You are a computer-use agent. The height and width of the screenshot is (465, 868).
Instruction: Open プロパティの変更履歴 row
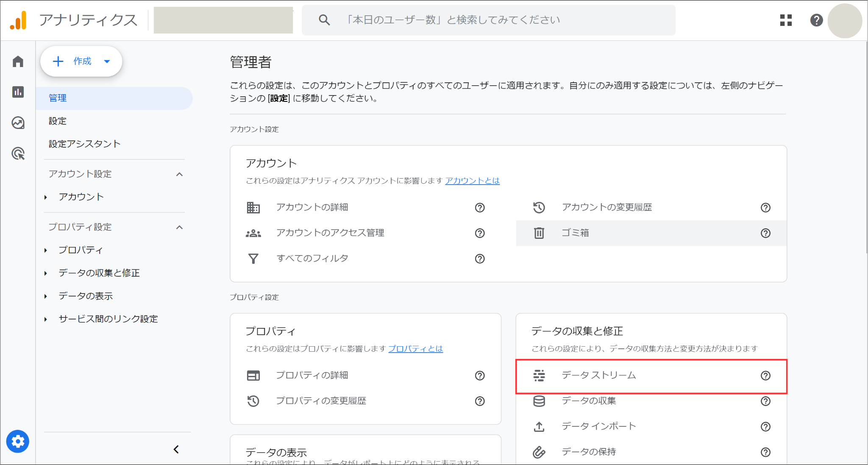pyautogui.click(x=365, y=401)
